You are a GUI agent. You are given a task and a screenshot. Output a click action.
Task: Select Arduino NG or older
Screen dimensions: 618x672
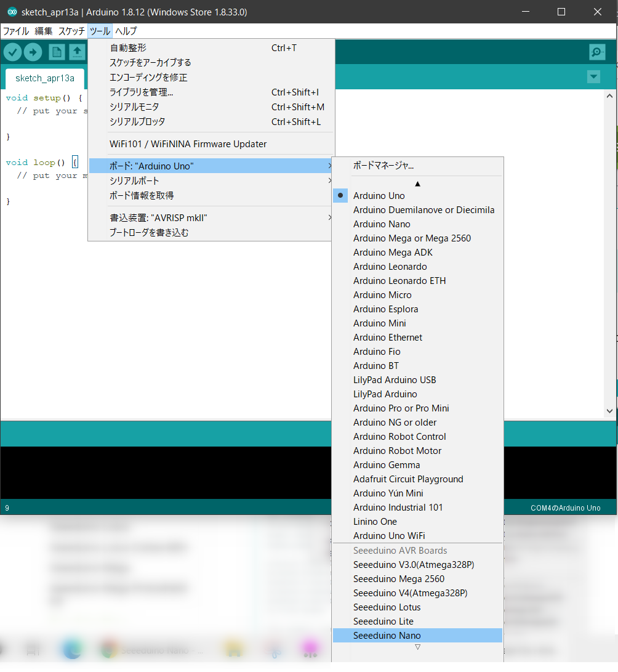pyautogui.click(x=417, y=422)
